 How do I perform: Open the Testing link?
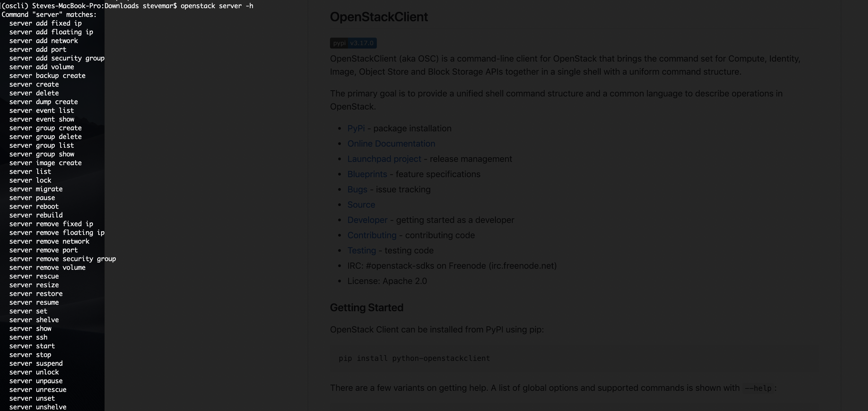point(362,250)
